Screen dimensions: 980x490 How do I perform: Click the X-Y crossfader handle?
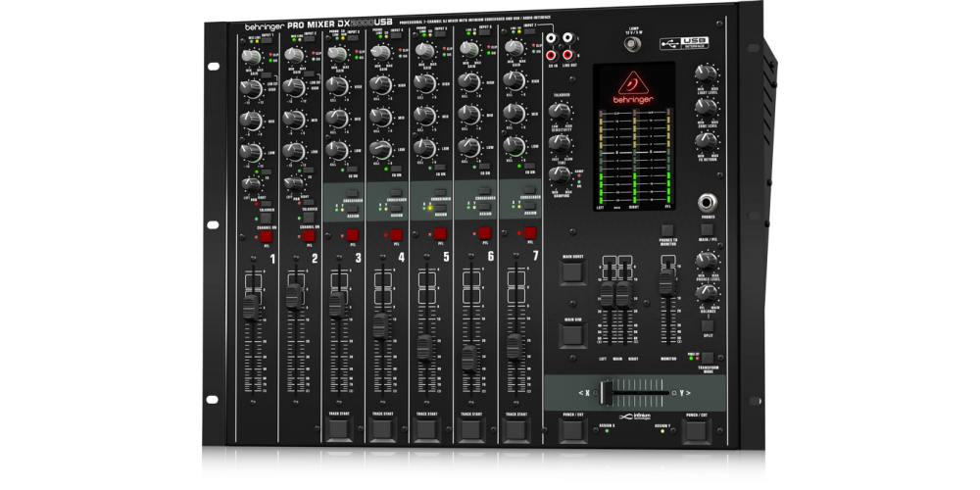pyautogui.click(x=608, y=393)
